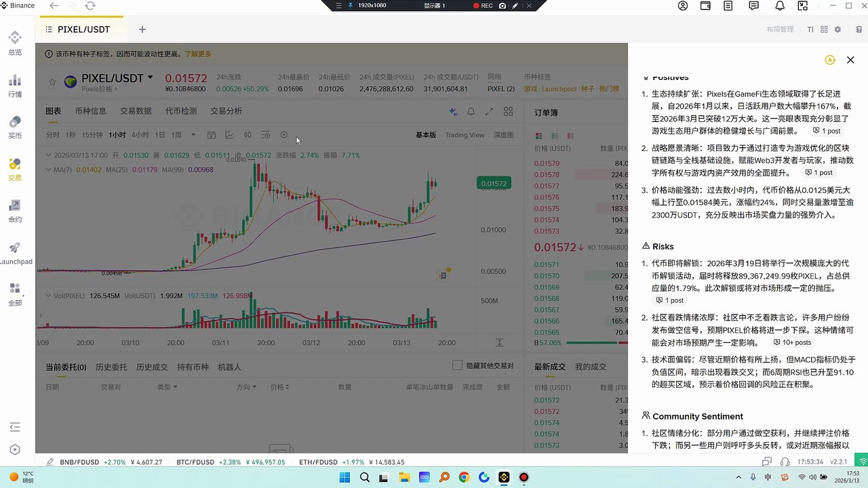Go back with the left arrow icon
868x488 pixels.
(54, 5)
